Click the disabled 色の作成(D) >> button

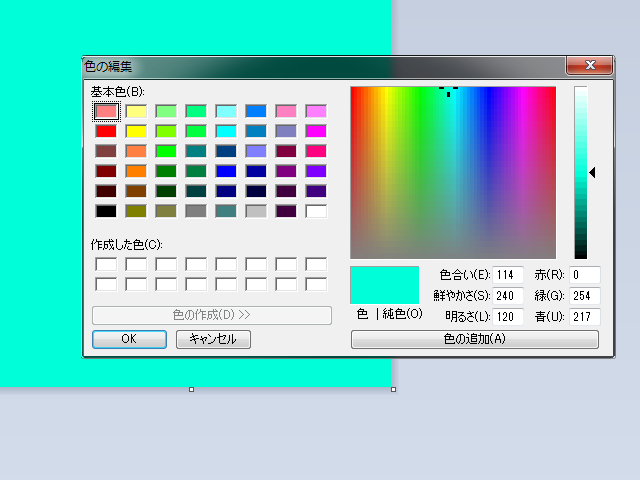coord(212,315)
